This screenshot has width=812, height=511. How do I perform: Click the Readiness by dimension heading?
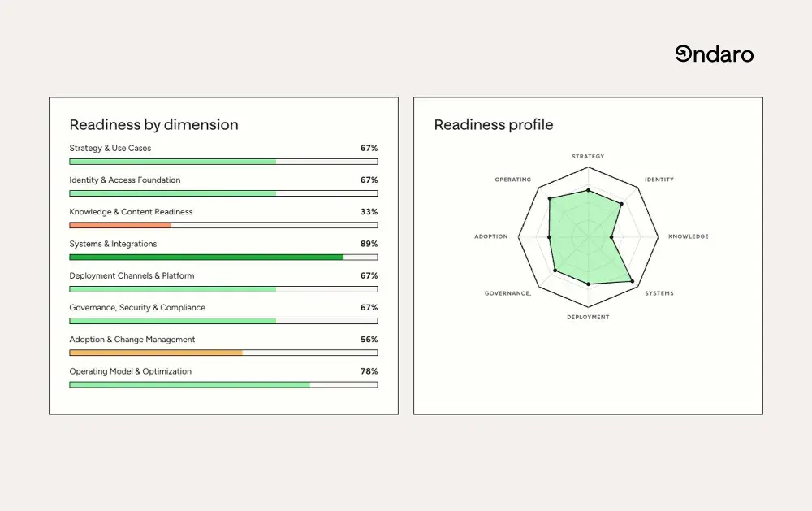click(x=153, y=125)
